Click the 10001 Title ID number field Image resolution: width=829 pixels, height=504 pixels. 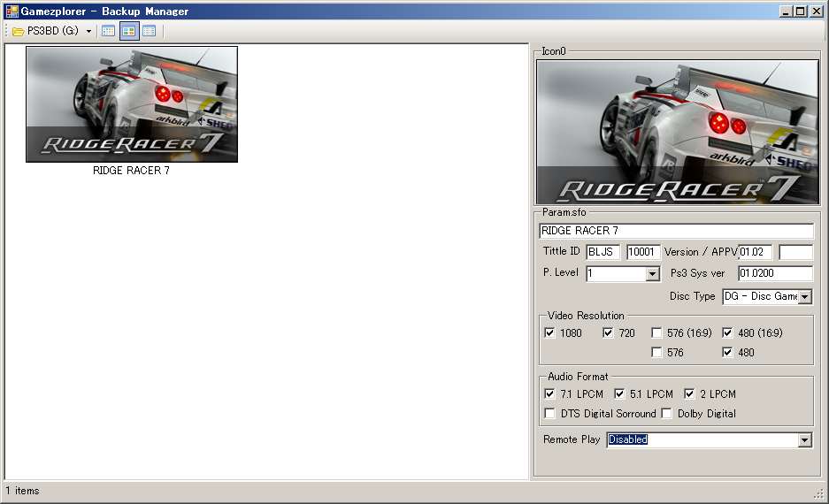click(x=643, y=252)
